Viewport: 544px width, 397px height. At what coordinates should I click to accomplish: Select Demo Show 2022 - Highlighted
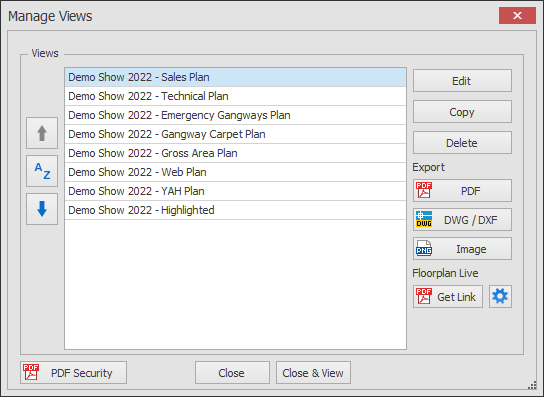235,210
